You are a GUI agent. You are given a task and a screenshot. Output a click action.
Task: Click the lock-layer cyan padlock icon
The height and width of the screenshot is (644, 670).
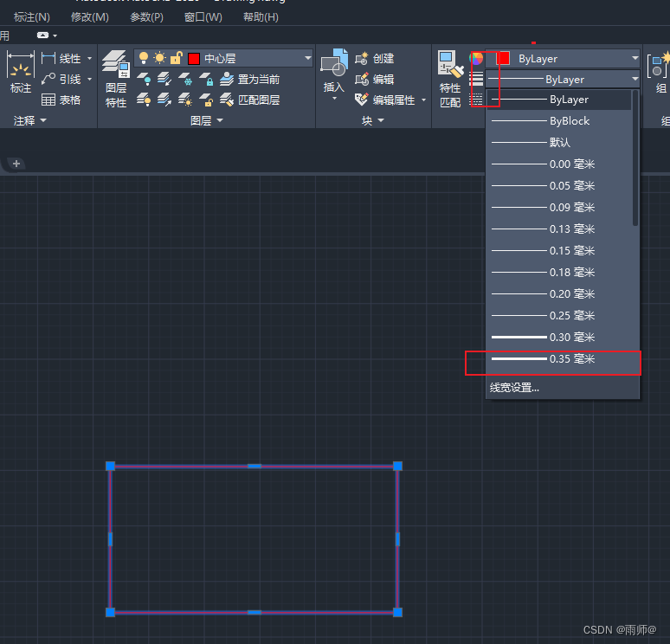pyautogui.click(x=206, y=79)
